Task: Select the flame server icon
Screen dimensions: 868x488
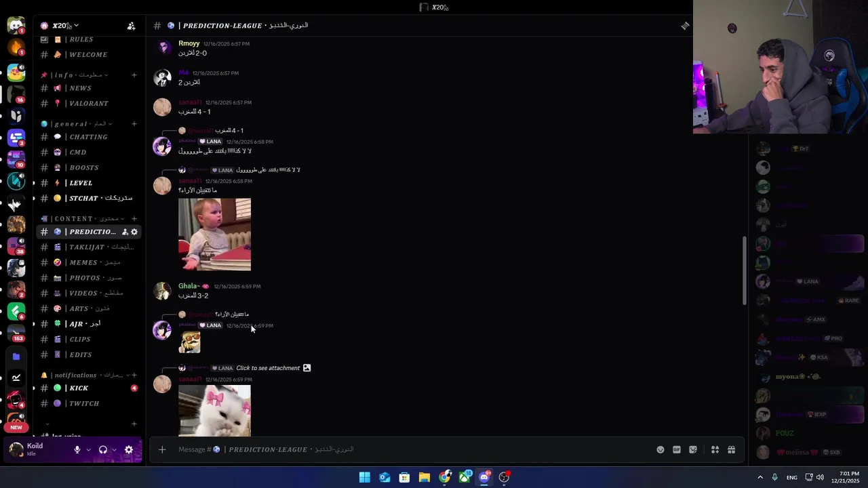Action: point(16,47)
